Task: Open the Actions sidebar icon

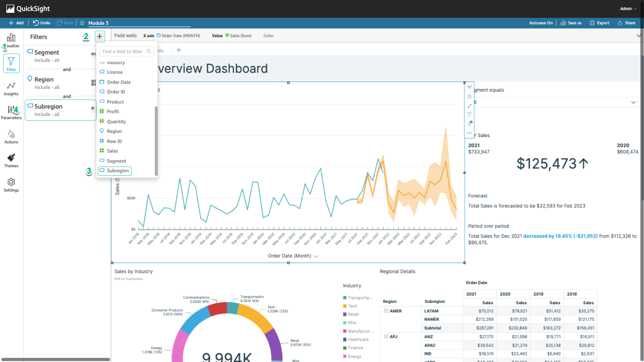Action: pyautogui.click(x=11, y=134)
